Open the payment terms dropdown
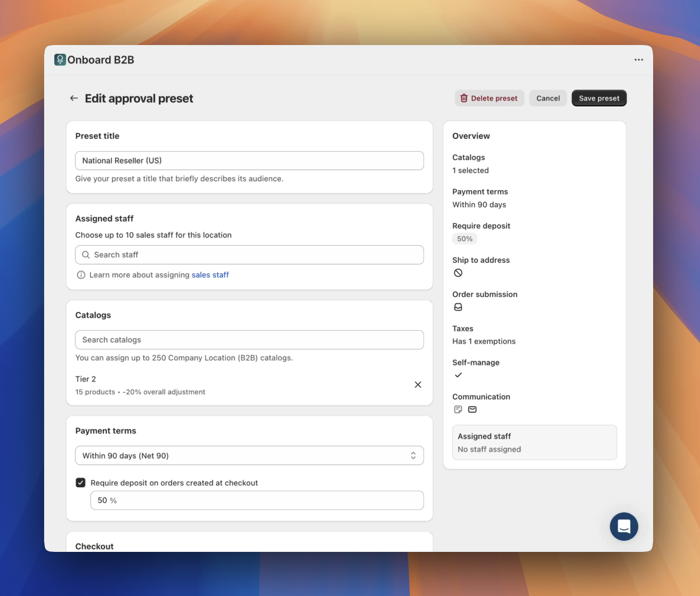700x596 pixels. [x=249, y=455]
